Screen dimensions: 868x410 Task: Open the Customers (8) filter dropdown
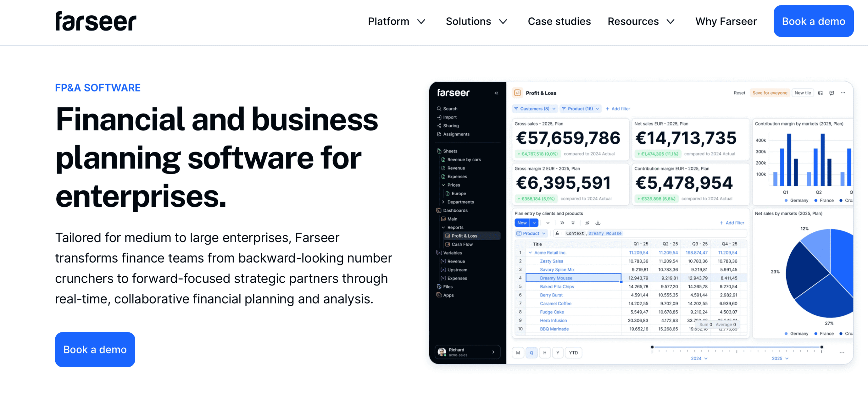[x=535, y=109]
